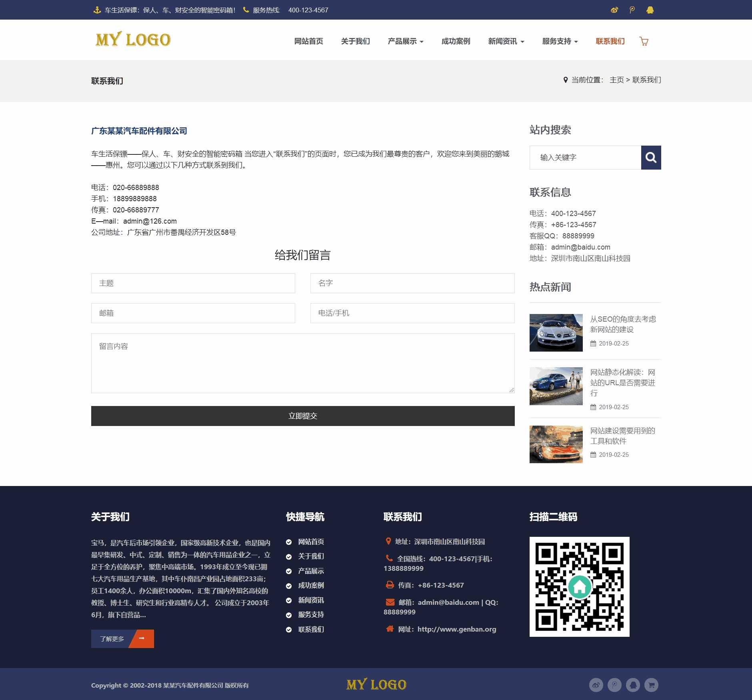Click the search magnifier icon in the sidebar

click(651, 157)
